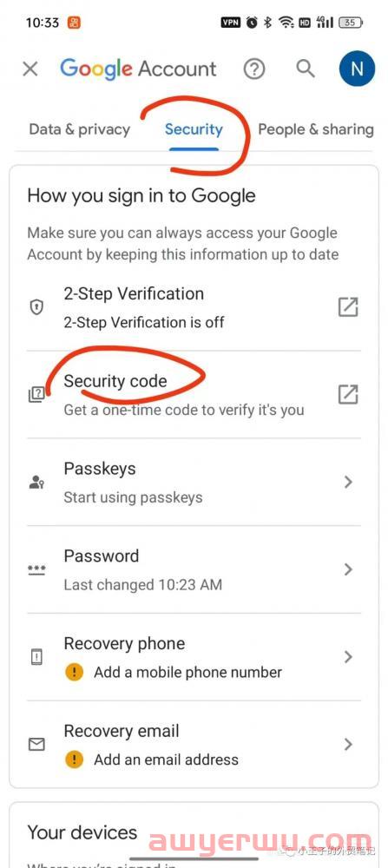Switch to the Data & privacy tab
The height and width of the screenshot is (868, 388).
tap(79, 129)
